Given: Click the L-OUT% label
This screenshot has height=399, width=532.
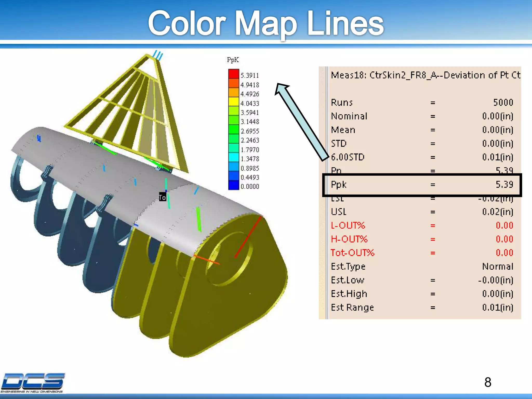Looking at the screenshot, I should 348,225.
